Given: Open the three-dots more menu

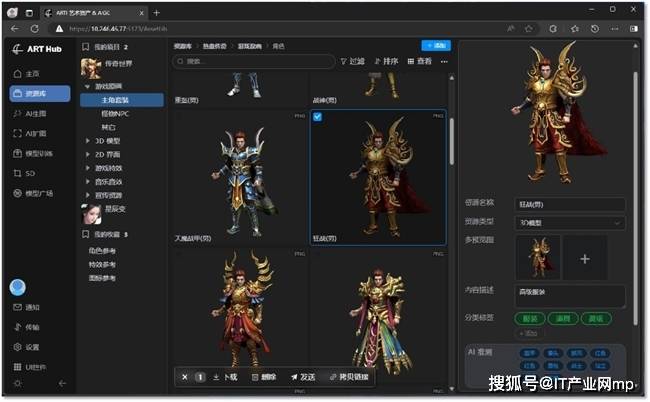Looking at the screenshot, I should (444, 61).
